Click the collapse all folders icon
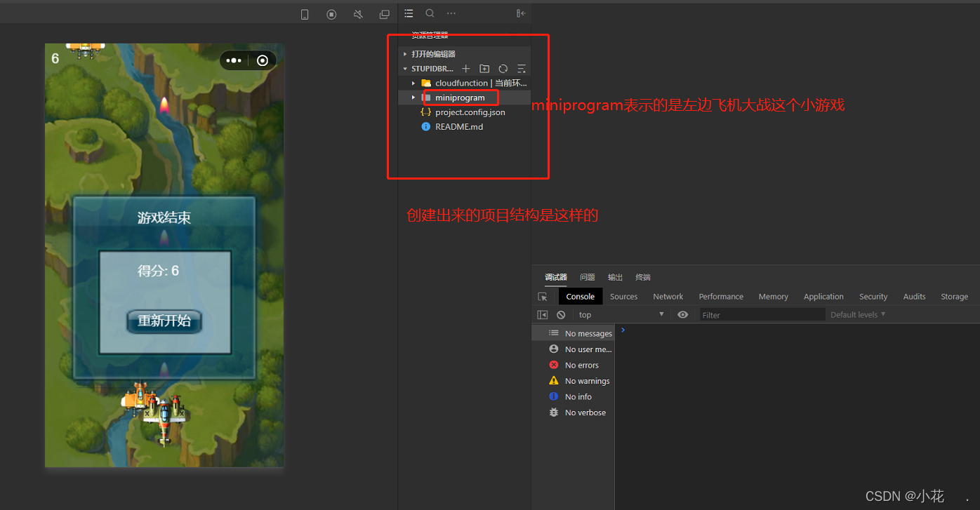The height and width of the screenshot is (510, 980). point(522,69)
